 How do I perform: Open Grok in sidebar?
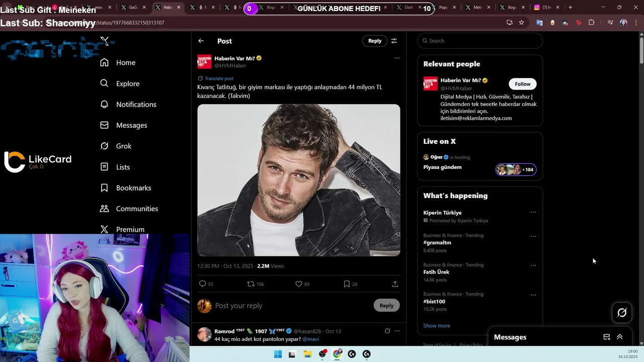[116, 146]
